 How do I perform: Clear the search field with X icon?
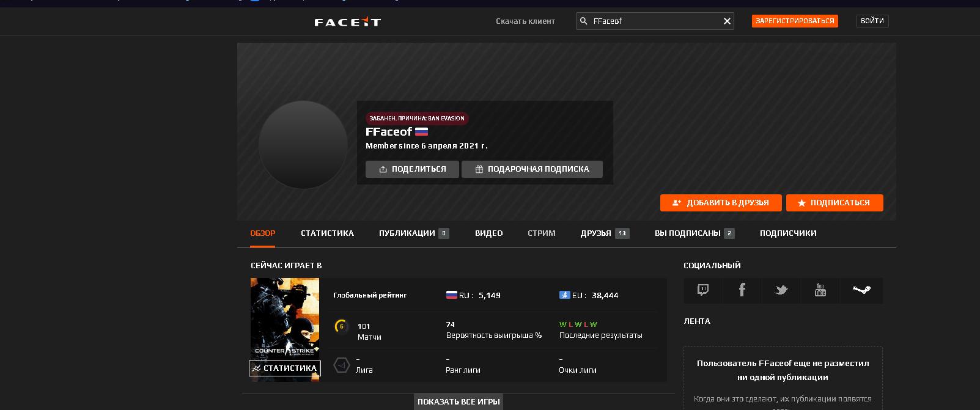[727, 21]
